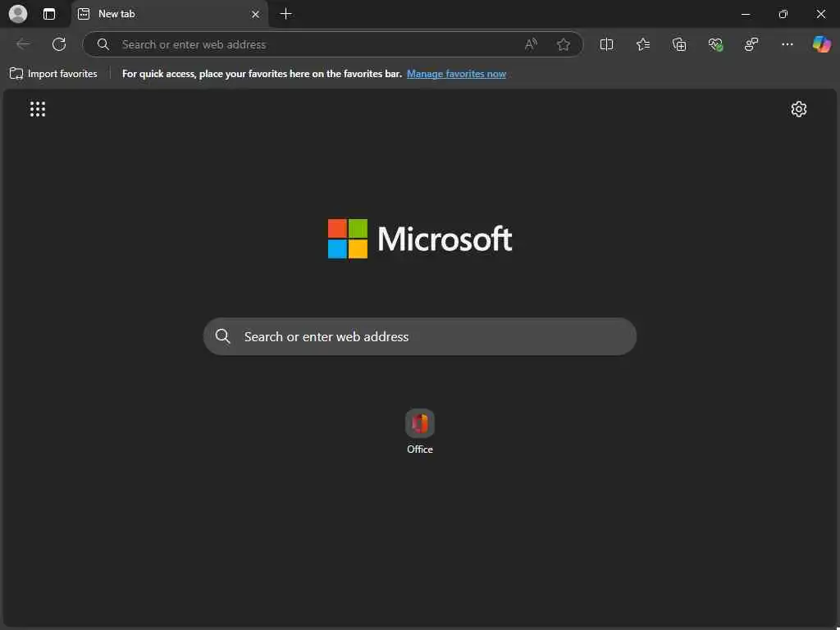
Task: Open the app launcher grid
Action: pos(38,109)
